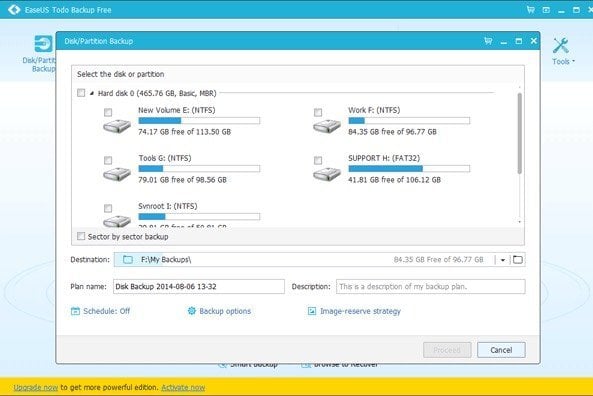The height and width of the screenshot is (396, 593).
Task: Click "74.17 GB free of 113.50 GB" text
Action: (184, 132)
